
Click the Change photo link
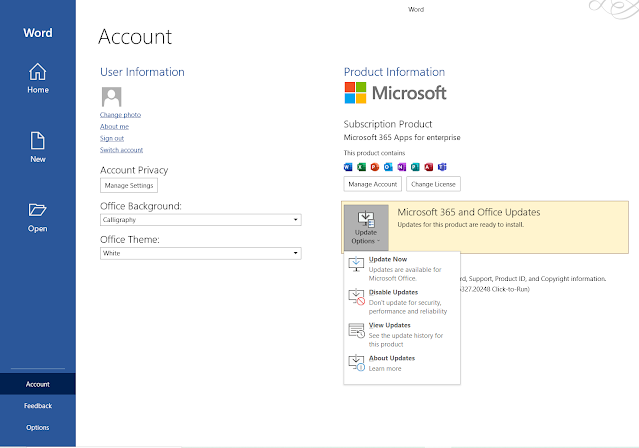point(120,115)
